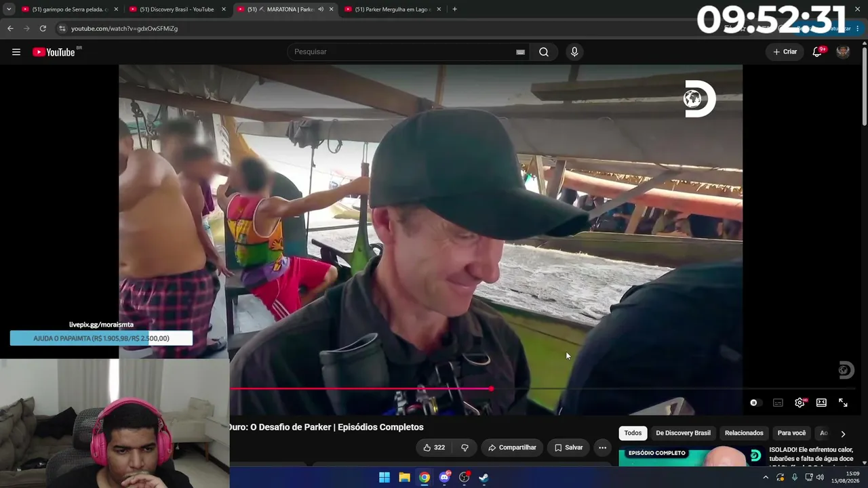The height and width of the screenshot is (488, 868).
Task: Enter fullscreen on the video player
Action: [843, 403]
